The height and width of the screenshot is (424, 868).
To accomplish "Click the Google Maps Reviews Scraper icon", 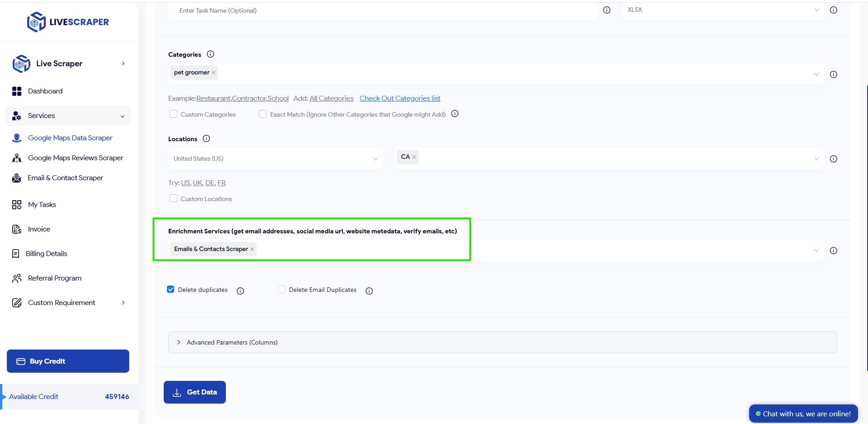I will tap(17, 158).
